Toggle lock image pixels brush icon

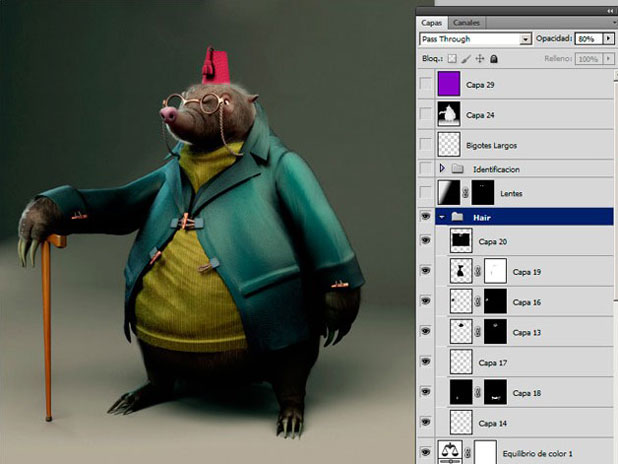[466, 59]
